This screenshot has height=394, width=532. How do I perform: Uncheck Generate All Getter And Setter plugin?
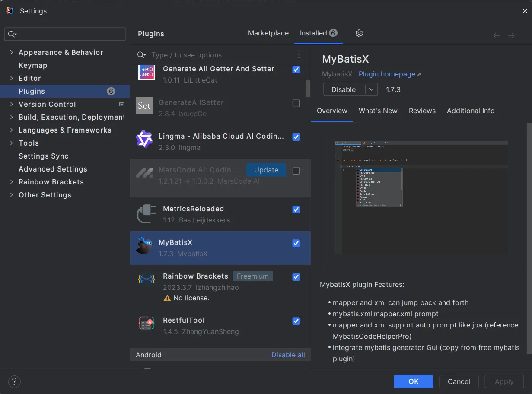tap(296, 69)
